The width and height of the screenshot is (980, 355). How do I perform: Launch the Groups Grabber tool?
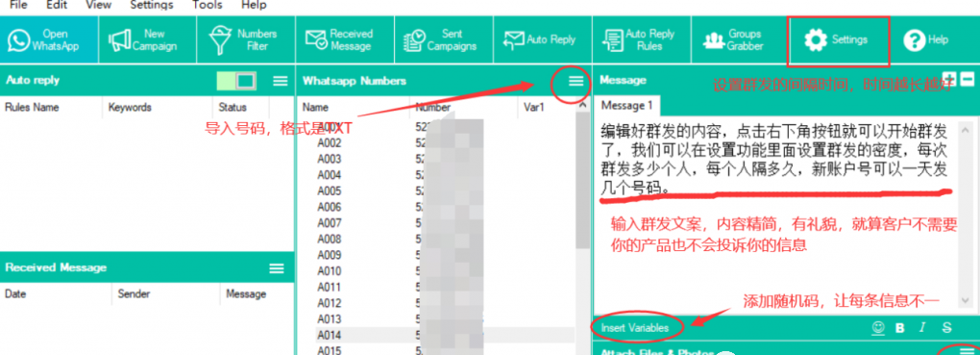pos(739,39)
